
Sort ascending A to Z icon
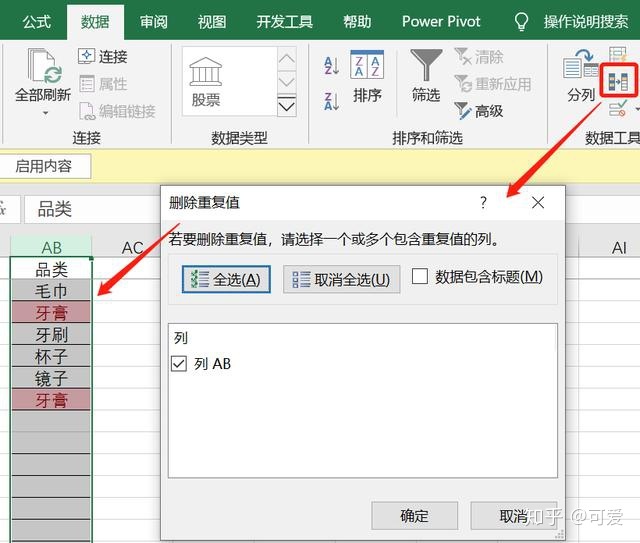(x=331, y=65)
